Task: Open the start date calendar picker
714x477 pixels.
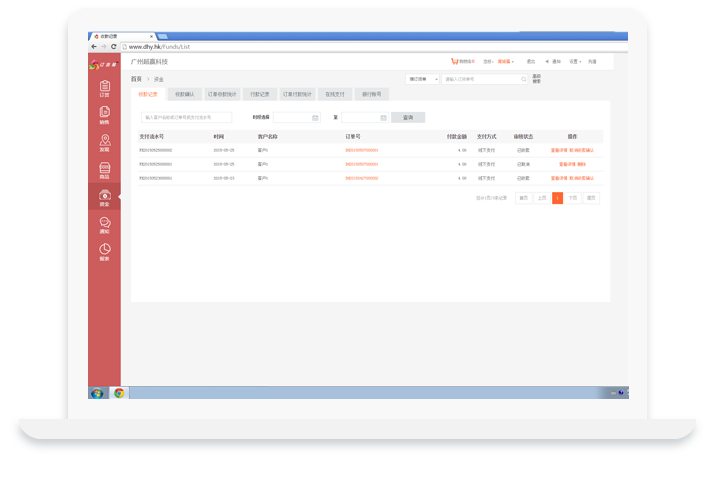Action: (315, 118)
